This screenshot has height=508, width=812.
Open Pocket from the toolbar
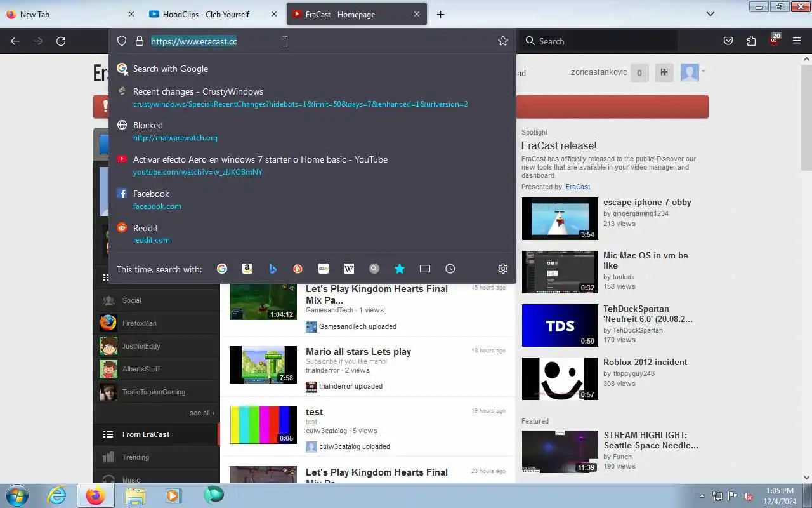728,41
